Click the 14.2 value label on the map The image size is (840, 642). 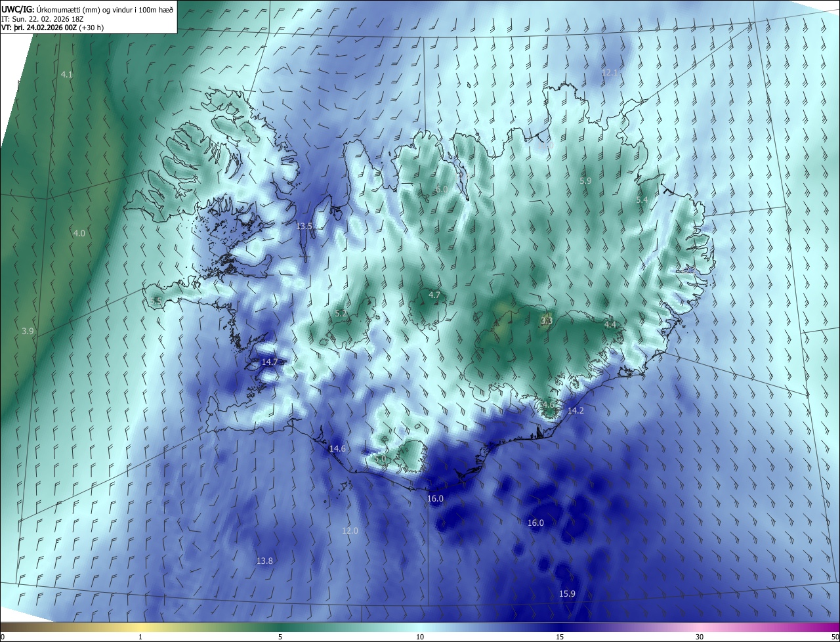click(x=576, y=411)
